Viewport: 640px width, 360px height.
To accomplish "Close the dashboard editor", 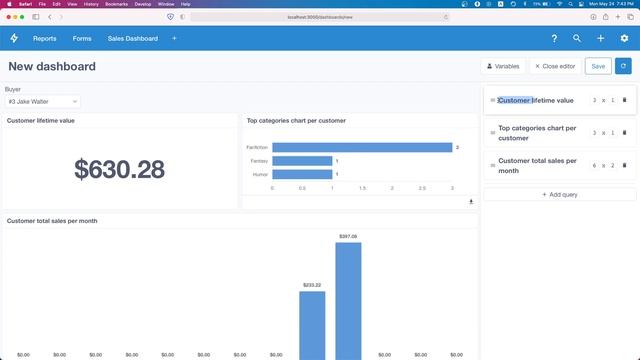I will (555, 66).
